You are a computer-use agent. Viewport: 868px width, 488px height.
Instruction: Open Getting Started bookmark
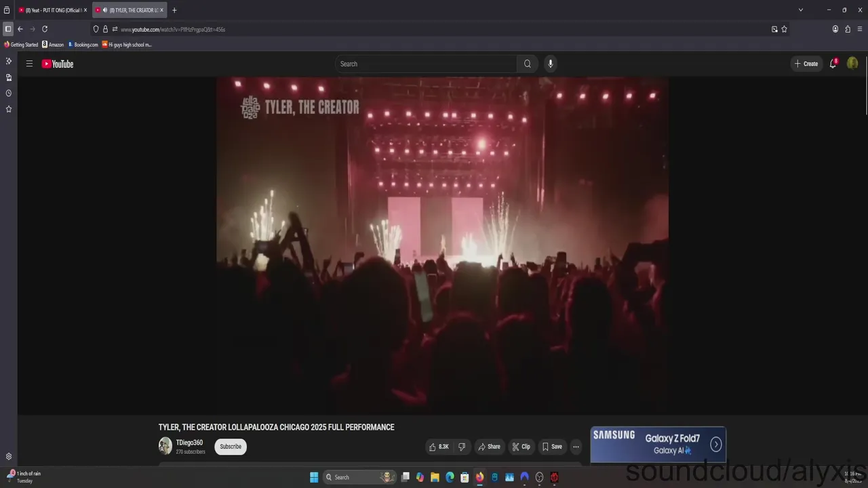coord(21,45)
